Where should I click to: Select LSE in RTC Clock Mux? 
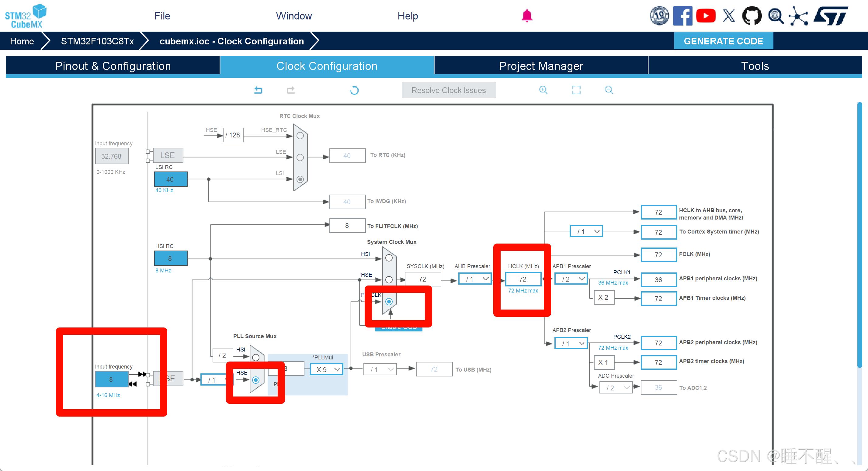click(300, 157)
